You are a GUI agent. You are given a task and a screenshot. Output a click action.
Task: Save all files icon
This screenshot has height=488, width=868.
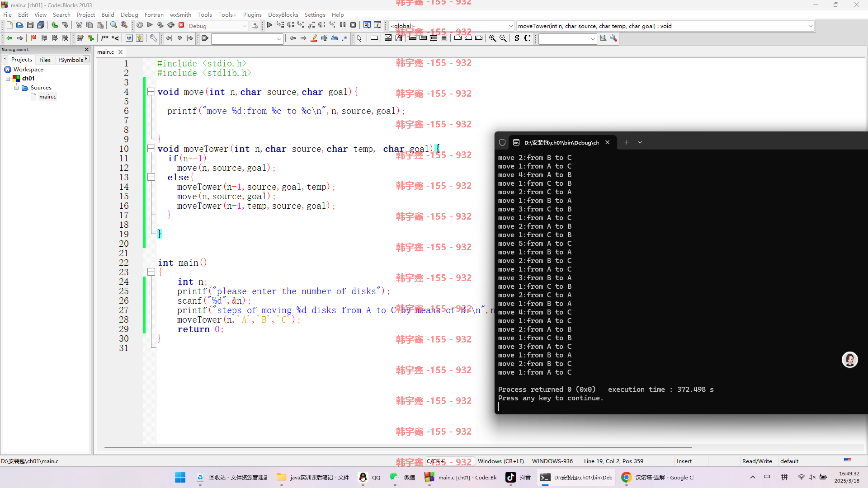pos(41,25)
